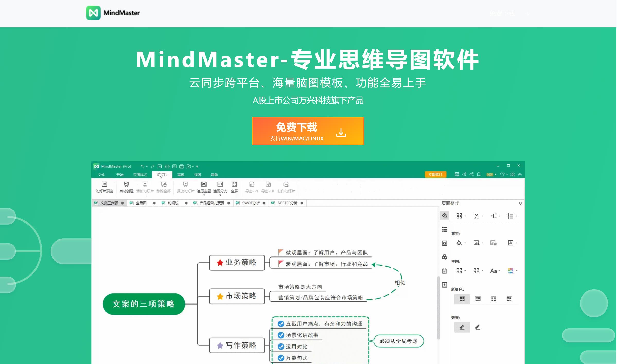The width and height of the screenshot is (617, 364).
Task: Pin the 页面格式 panel
Action: pyautogui.click(x=520, y=203)
